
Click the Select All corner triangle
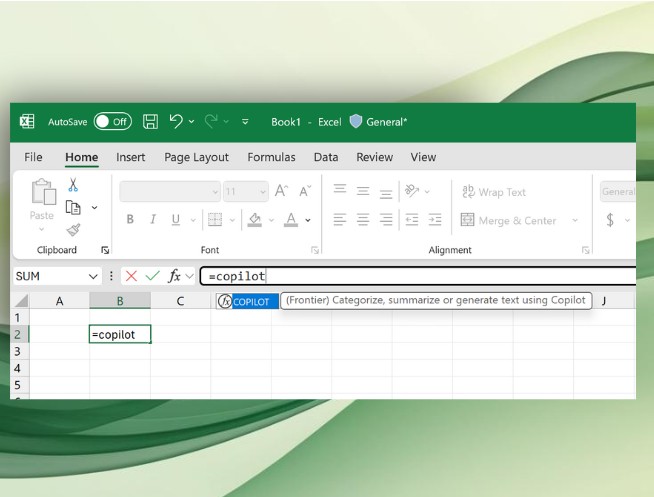coord(20,301)
